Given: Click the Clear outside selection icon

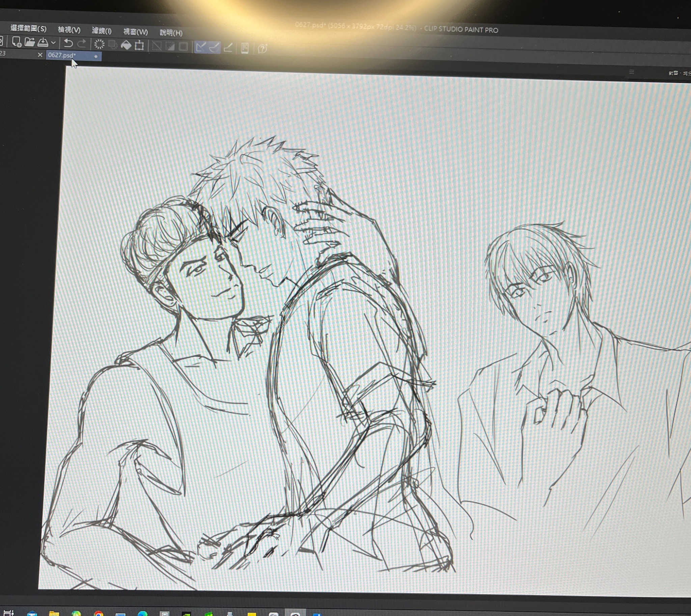Looking at the screenshot, I should [x=113, y=45].
